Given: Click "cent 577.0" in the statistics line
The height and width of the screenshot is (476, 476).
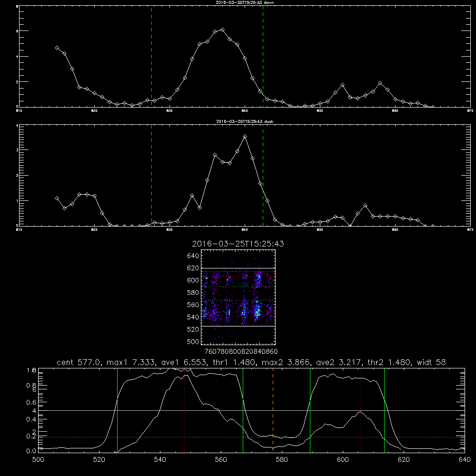Looking at the screenshot, I should pos(79,362).
